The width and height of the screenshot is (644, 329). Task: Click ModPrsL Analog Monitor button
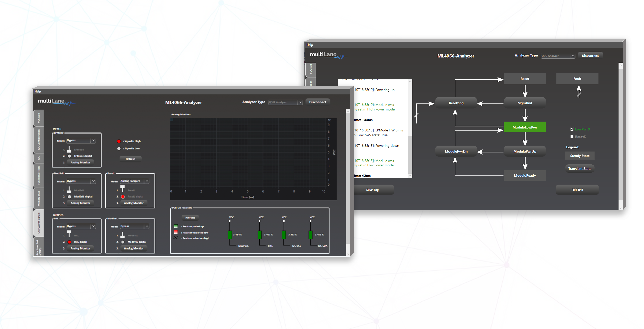coord(134,248)
